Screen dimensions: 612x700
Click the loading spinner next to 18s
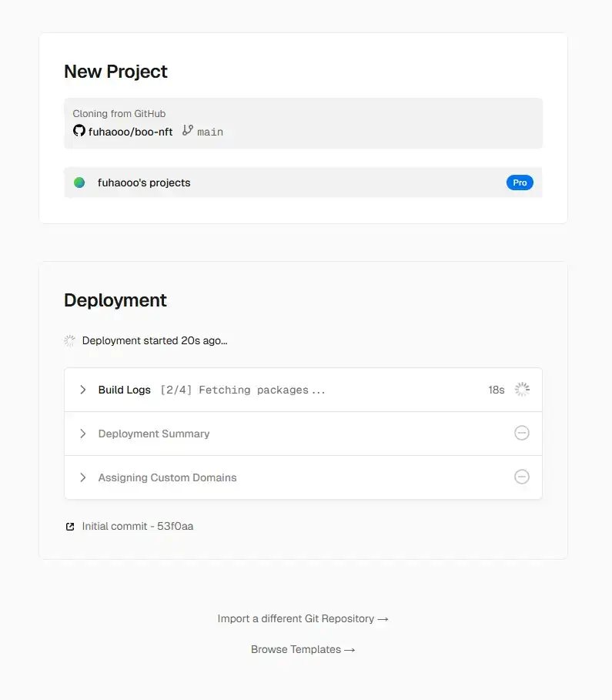click(522, 389)
